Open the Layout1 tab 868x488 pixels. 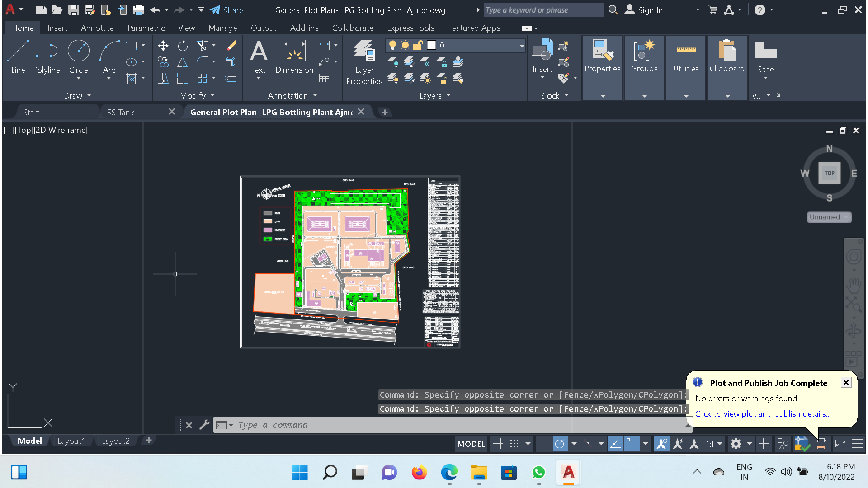(71, 441)
